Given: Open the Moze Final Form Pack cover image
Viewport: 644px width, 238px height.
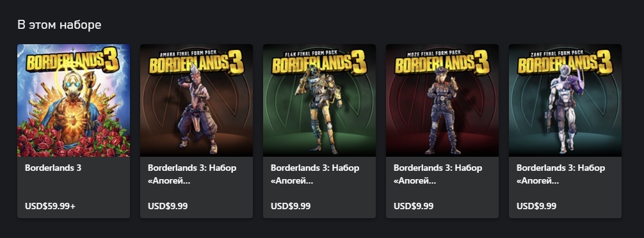Looking at the screenshot, I should point(442,100).
